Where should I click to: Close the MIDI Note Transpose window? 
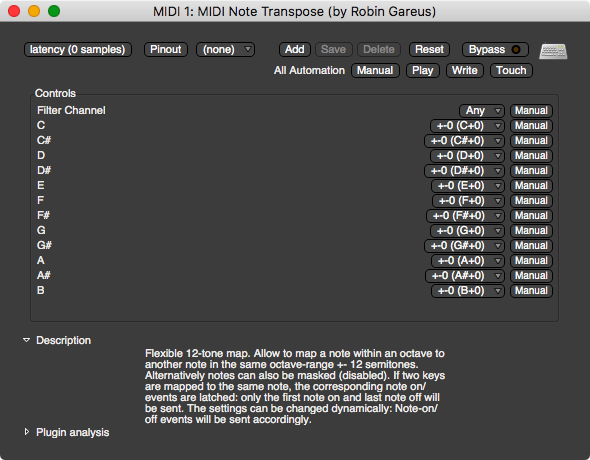pyautogui.click(x=14, y=11)
